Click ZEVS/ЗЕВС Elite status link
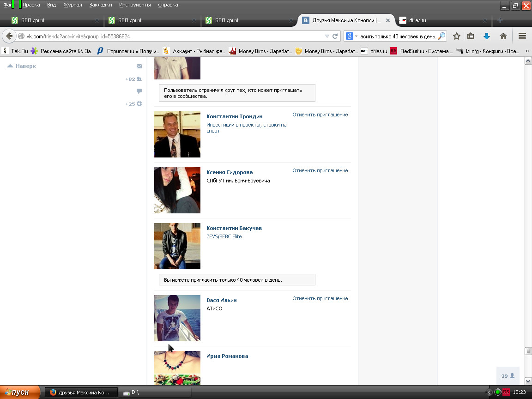 tap(224, 236)
